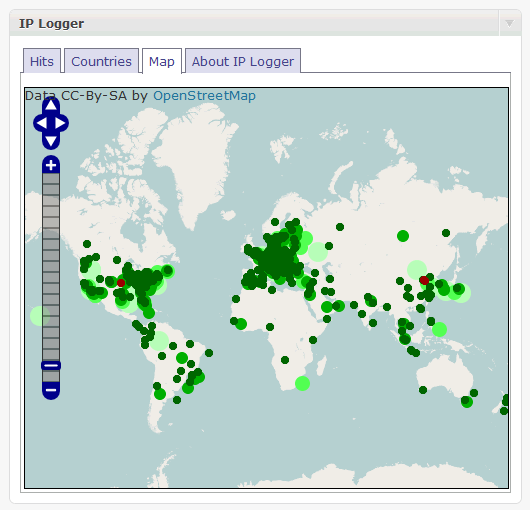The height and width of the screenshot is (510, 530).
Task: Click the red hit marker in USA
Action: [x=121, y=283]
